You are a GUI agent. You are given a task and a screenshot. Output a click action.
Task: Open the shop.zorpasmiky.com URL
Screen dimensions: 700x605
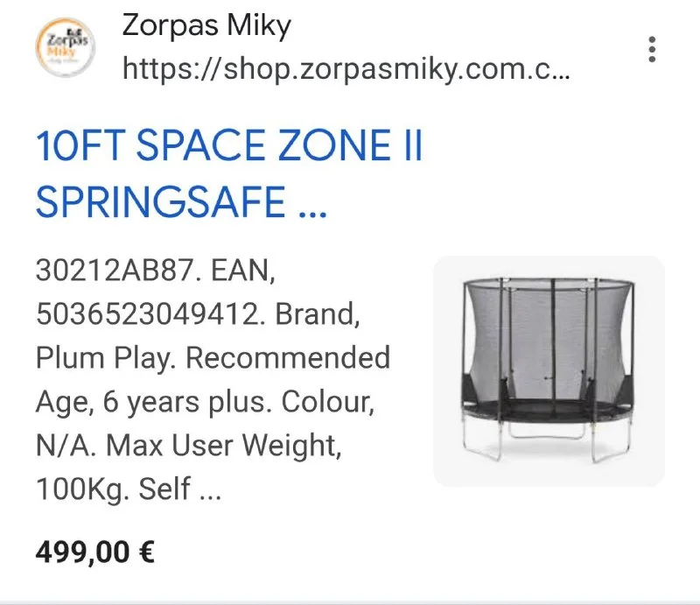pyautogui.click(x=346, y=68)
